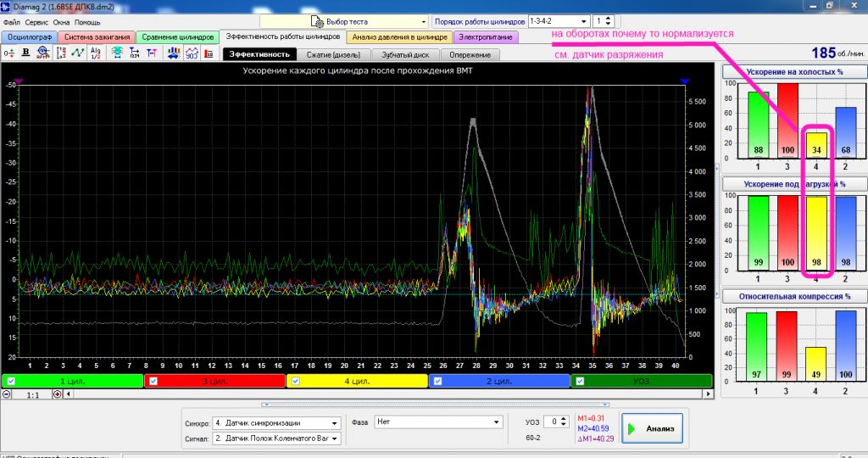Open the RPM magnifier tool
868x458 pixels.
tap(43, 53)
